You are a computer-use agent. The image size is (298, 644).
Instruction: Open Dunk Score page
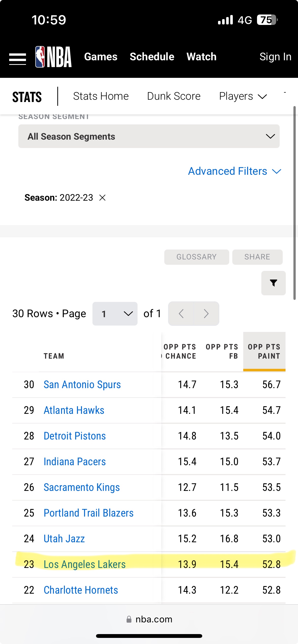174,96
